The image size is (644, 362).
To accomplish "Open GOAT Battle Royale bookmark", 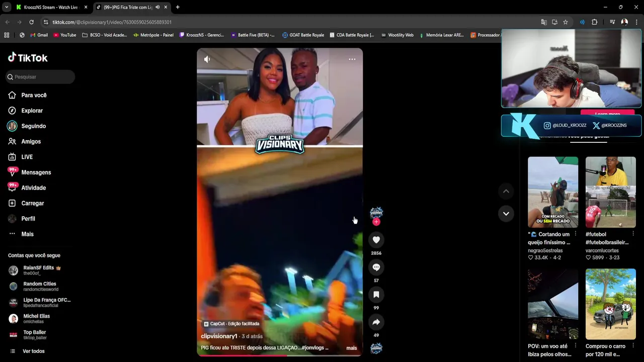I will pyautogui.click(x=303, y=35).
